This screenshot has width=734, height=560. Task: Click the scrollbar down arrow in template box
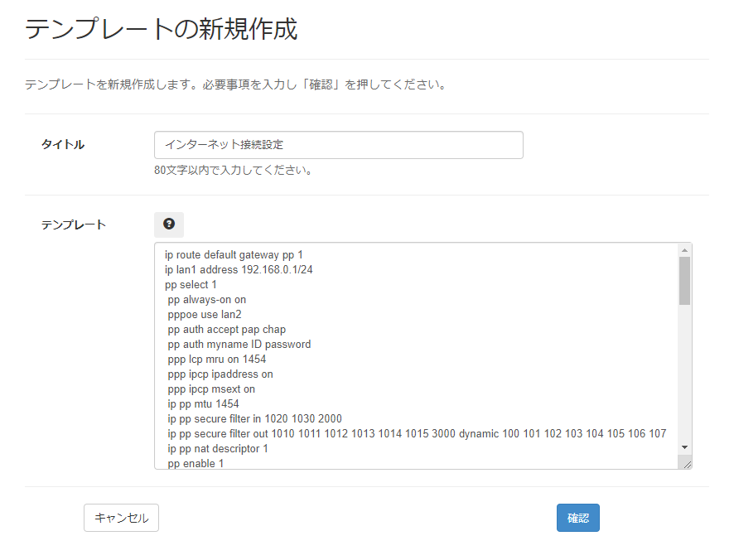(684, 447)
